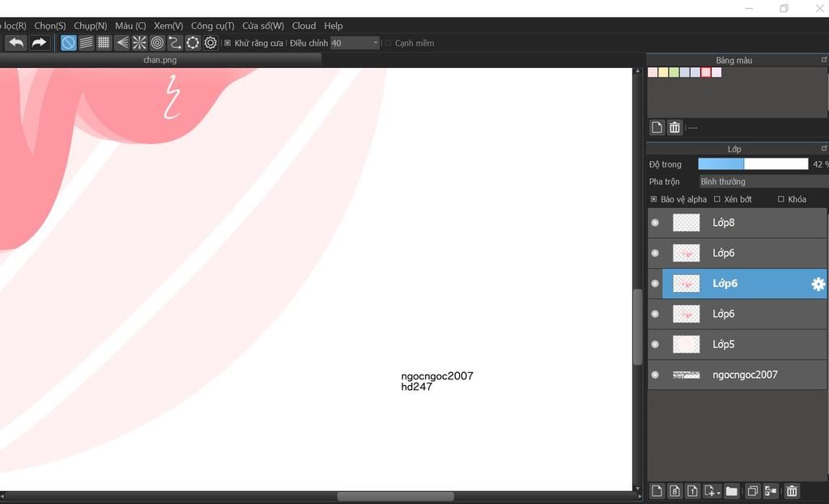Uncheck Bảo vệ alpha
Screen dimensions: 829x504
coord(653,199)
